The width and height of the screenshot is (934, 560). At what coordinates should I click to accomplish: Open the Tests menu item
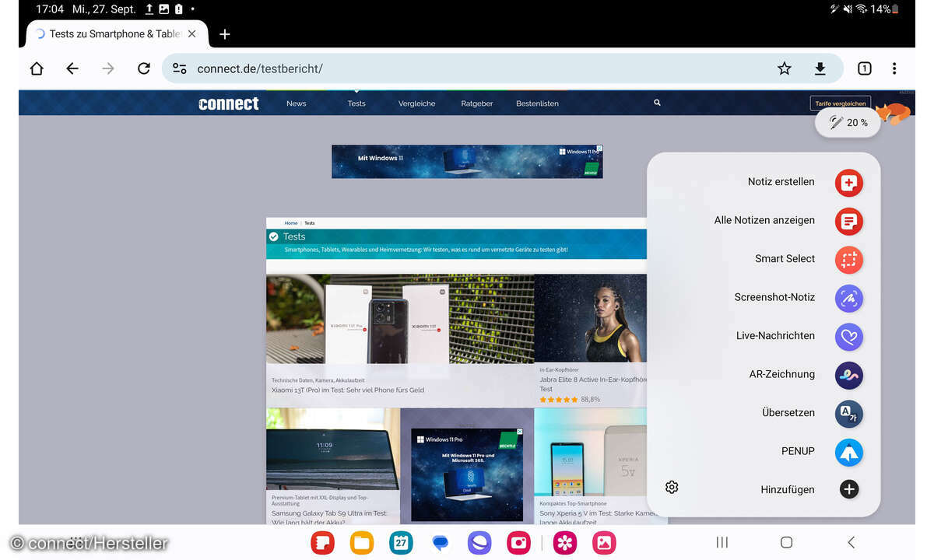coord(356,103)
